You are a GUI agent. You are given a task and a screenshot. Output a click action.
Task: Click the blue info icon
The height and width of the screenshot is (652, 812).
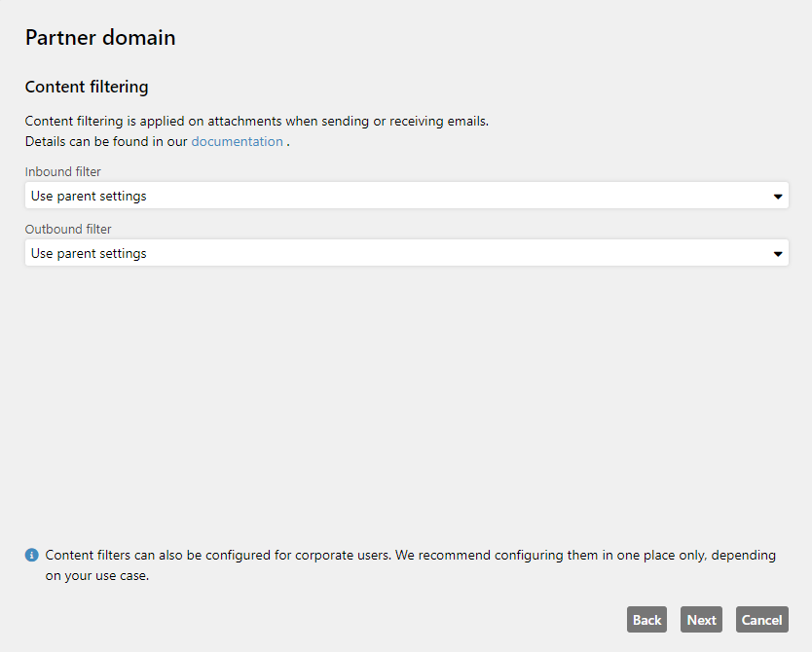(31, 556)
